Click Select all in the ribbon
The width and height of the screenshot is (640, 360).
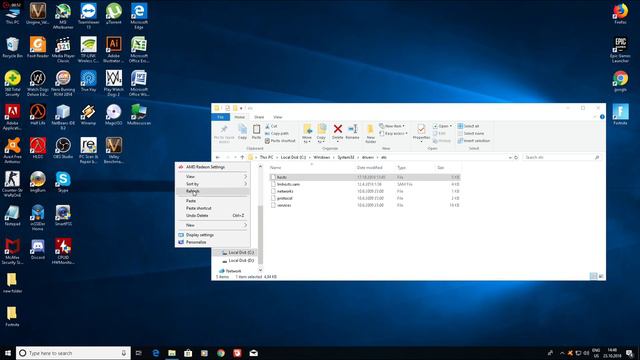(468, 126)
